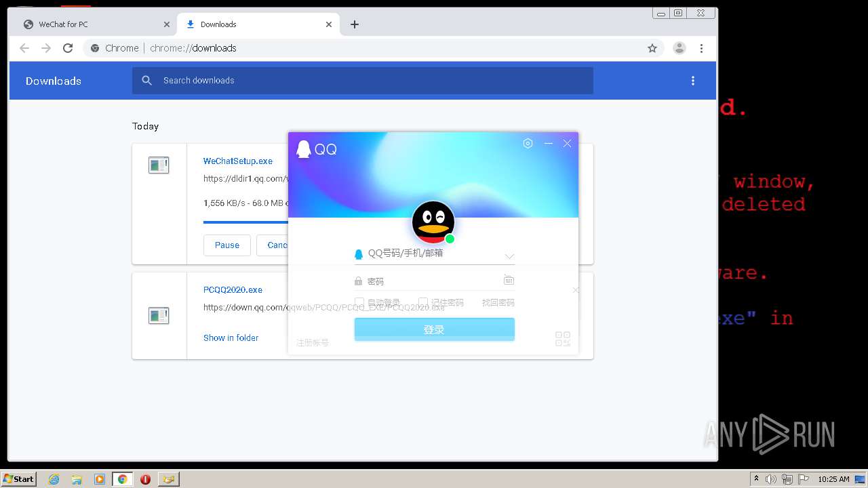Restore down the Chrome window
Viewport: 868px width, 488px height.
[678, 13]
